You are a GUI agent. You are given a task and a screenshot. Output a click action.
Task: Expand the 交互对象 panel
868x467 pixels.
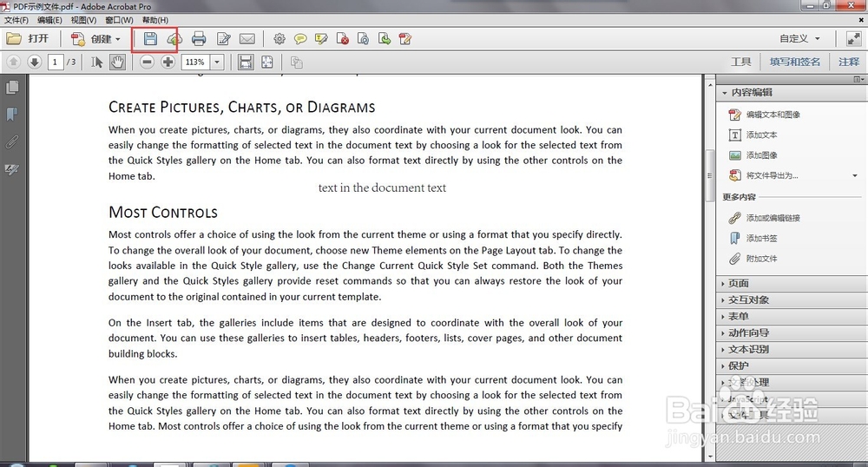[792, 299]
